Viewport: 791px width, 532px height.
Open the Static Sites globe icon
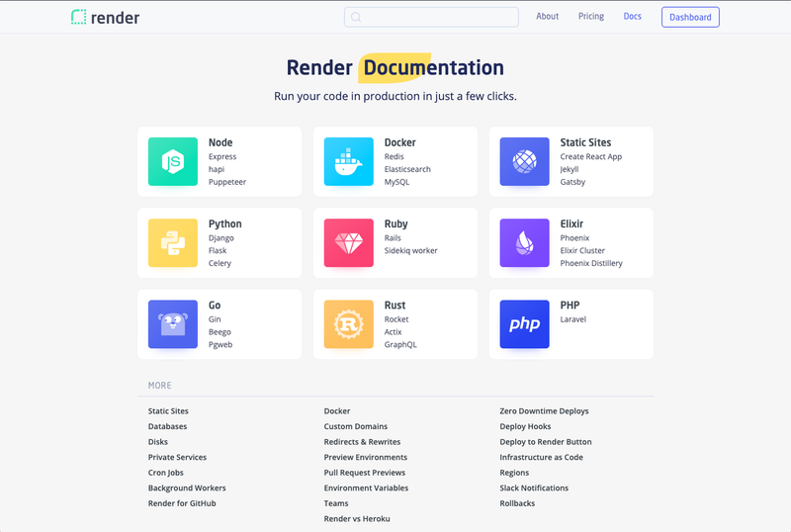[525, 161]
